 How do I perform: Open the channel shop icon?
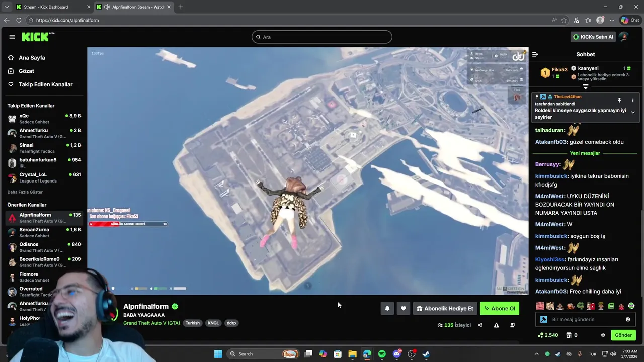[569, 335]
